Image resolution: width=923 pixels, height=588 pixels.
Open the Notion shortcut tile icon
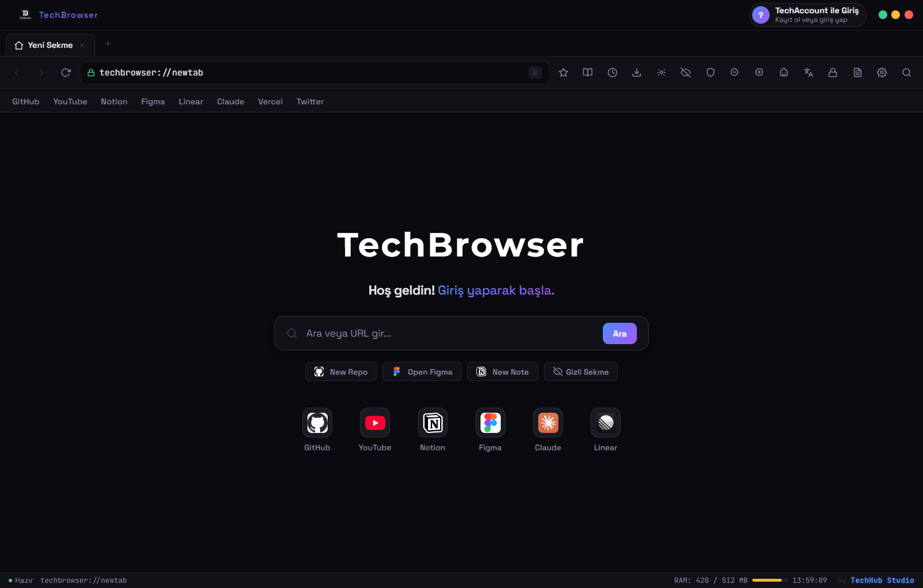[433, 423]
